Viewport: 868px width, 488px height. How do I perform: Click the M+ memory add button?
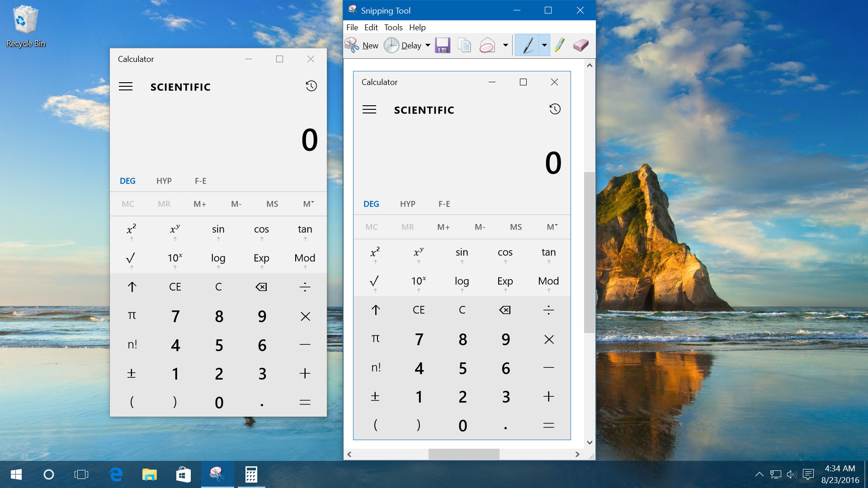coord(200,204)
